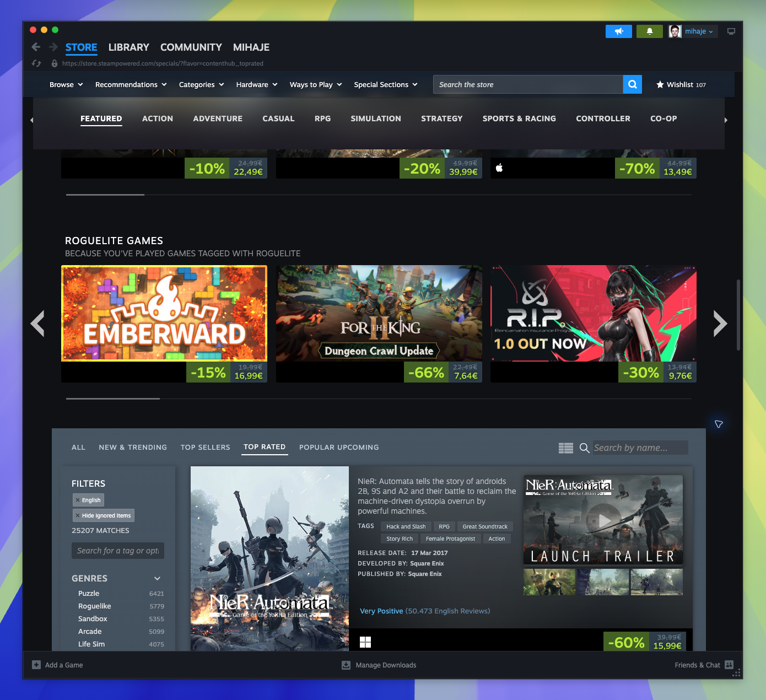Go back with the left arrow navigation icon
This screenshot has height=700, width=766.
click(x=36, y=47)
